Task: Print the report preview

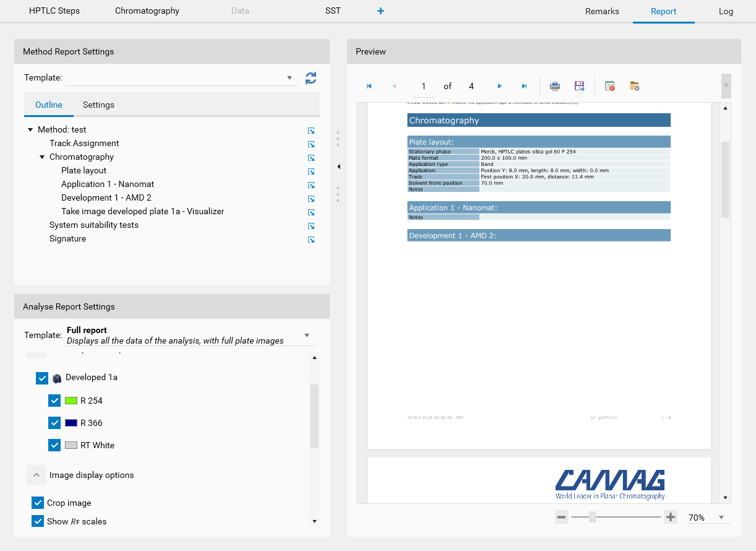Action: (555, 86)
